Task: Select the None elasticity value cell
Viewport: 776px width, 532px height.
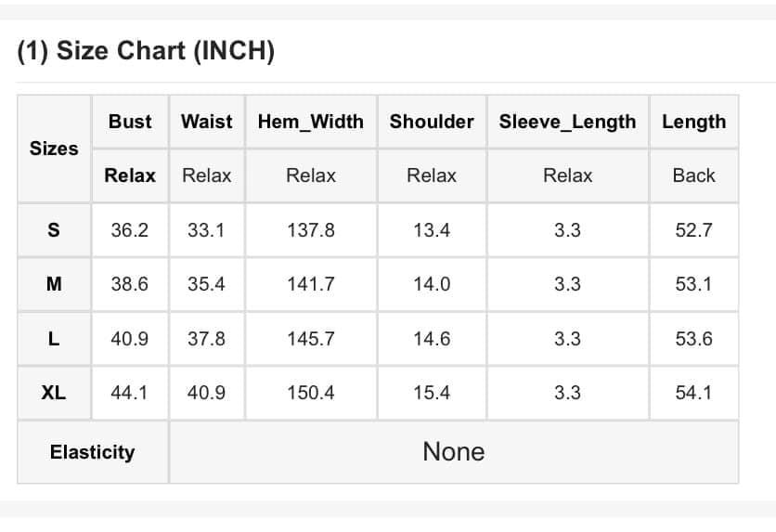Action: pyautogui.click(x=453, y=452)
